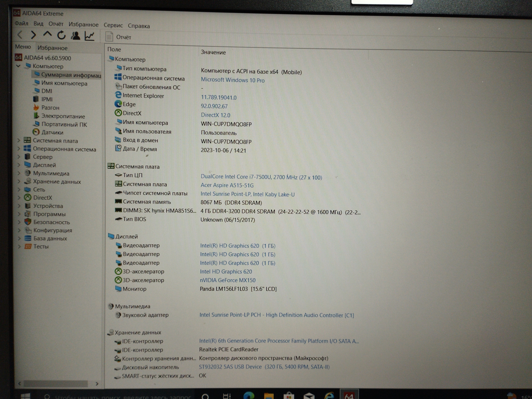
Task: Open the user account toolbar icon
Action: 75,35
